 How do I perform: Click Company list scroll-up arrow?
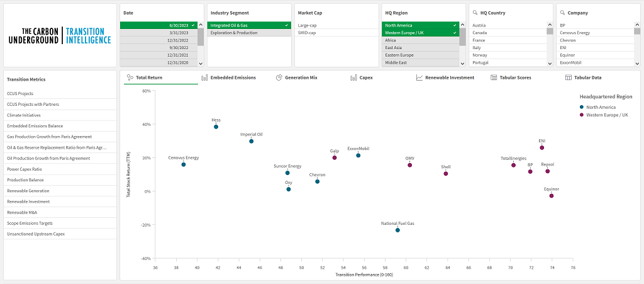tap(638, 25)
